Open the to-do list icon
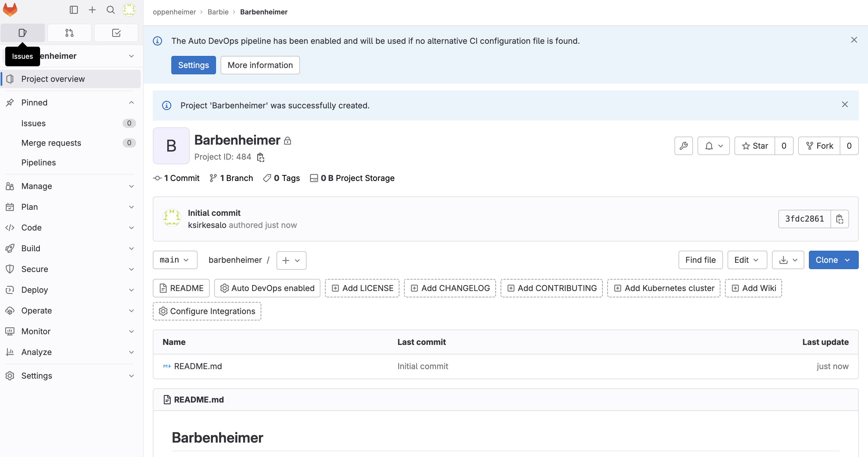The width and height of the screenshot is (868, 457). (x=116, y=33)
